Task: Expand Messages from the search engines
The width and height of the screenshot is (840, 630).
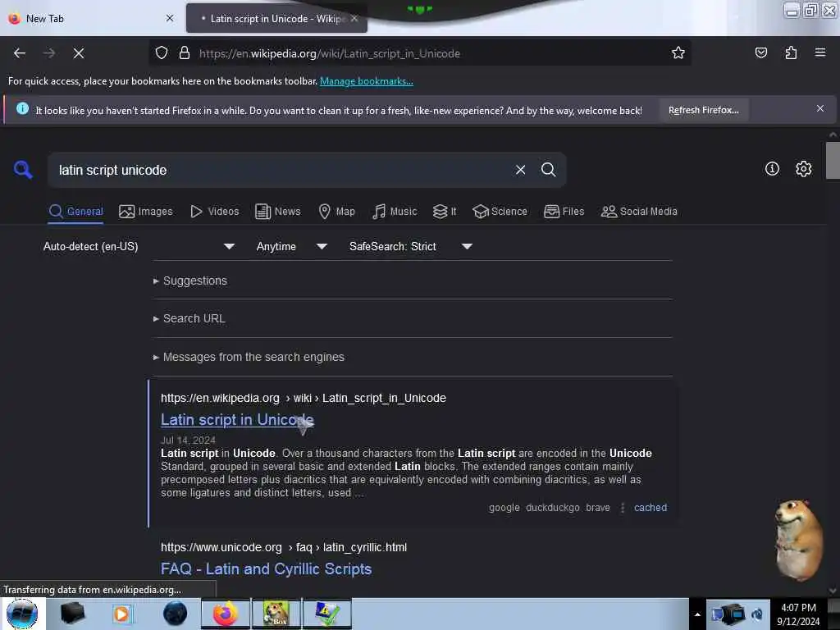Action: [x=249, y=357]
